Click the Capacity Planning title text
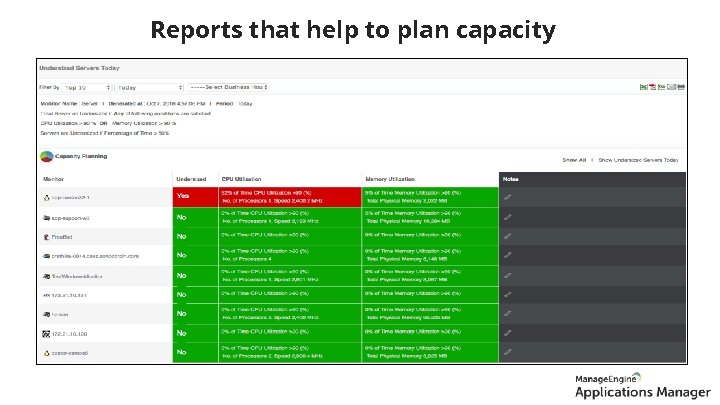 [x=81, y=156]
